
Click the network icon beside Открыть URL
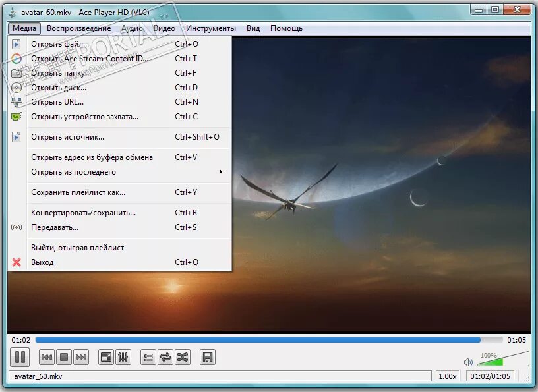[16, 102]
